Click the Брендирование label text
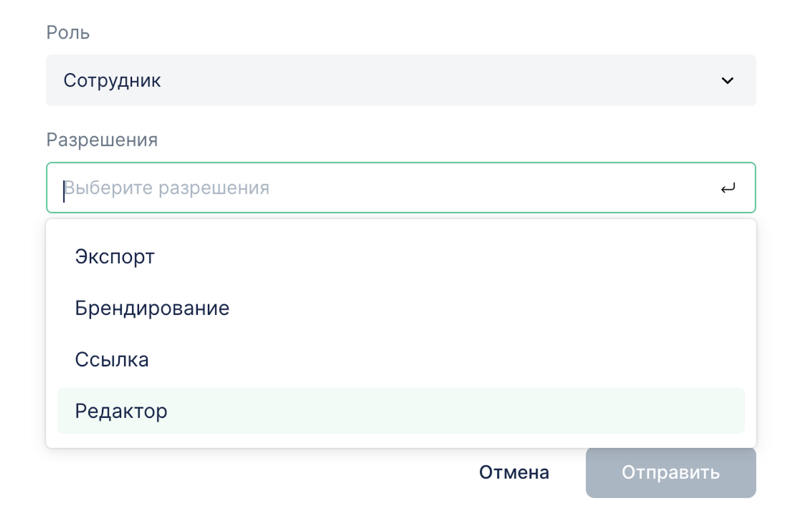Viewport: 799px width, 532px height. (152, 308)
